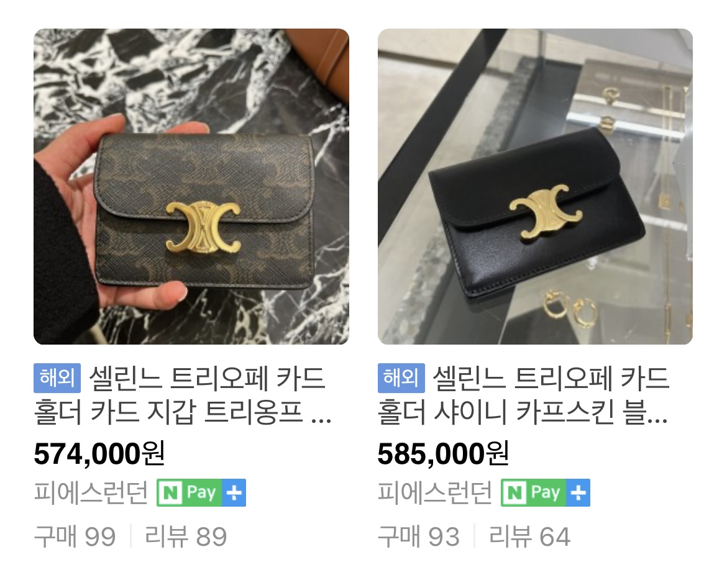Click the blue plus icon on the left N Pay badge
This screenshot has width=727, height=588.
[x=234, y=492]
